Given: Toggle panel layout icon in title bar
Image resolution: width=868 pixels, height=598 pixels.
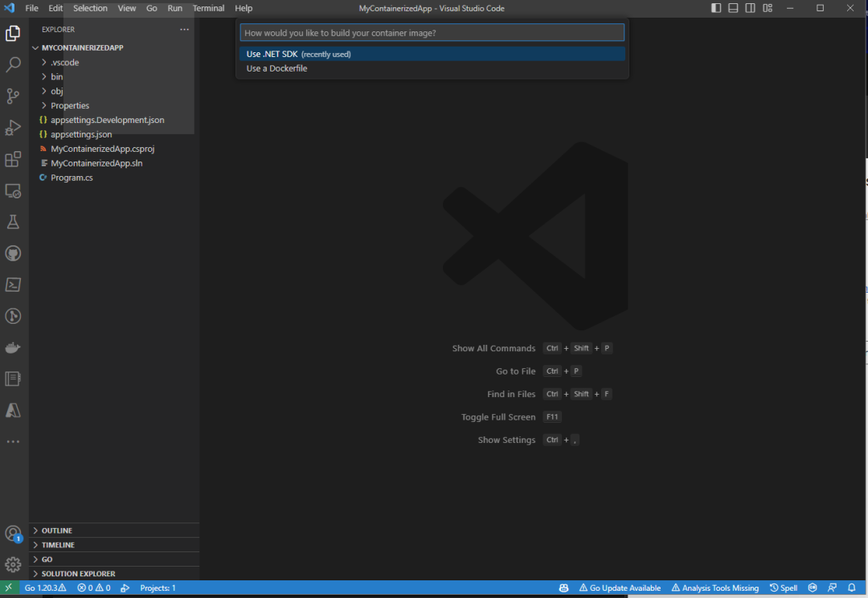Looking at the screenshot, I should click(x=733, y=8).
